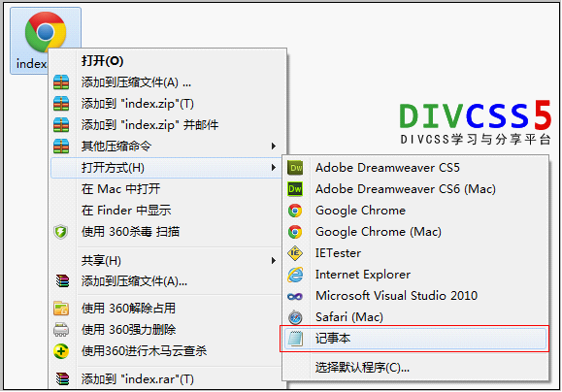Image resolution: width=562 pixels, height=392 pixels.
Task: Click the 记事本 notepad icon
Action: pyautogui.click(x=296, y=339)
